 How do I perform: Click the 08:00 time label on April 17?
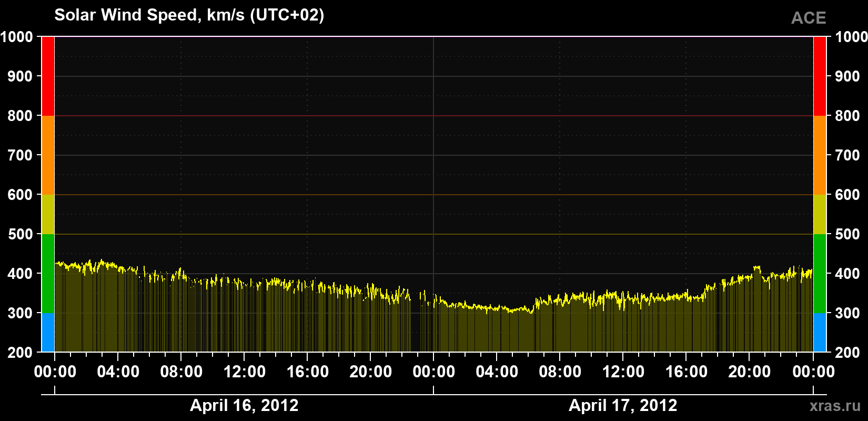(x=560, y=372)
